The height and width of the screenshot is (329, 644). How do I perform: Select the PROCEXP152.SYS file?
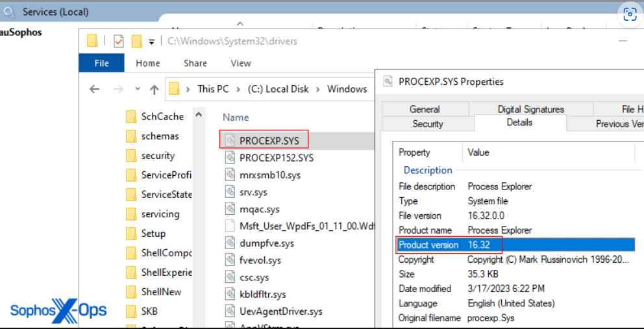point(276,158)
